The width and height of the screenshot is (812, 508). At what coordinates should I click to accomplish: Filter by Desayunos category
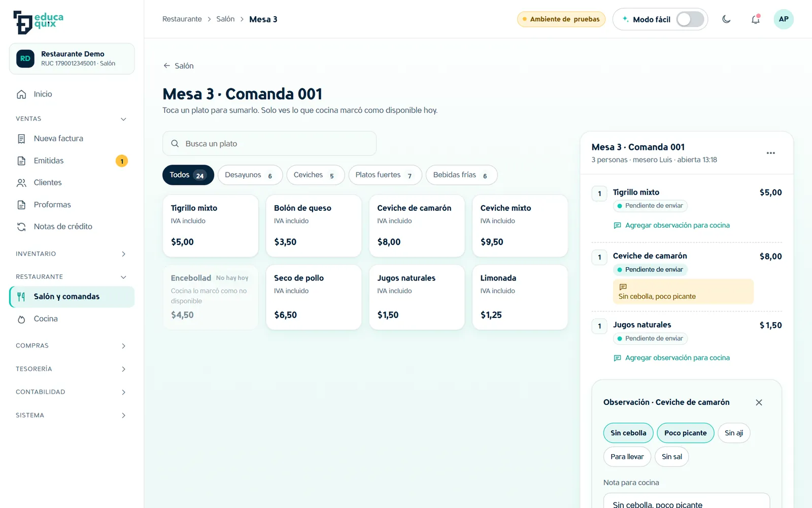click(250, 175)
